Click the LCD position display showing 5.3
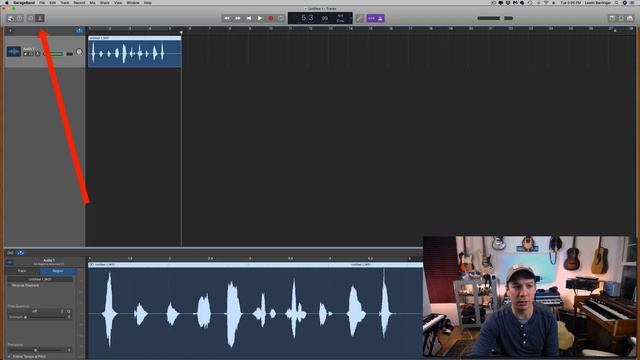 coord(307,18)
